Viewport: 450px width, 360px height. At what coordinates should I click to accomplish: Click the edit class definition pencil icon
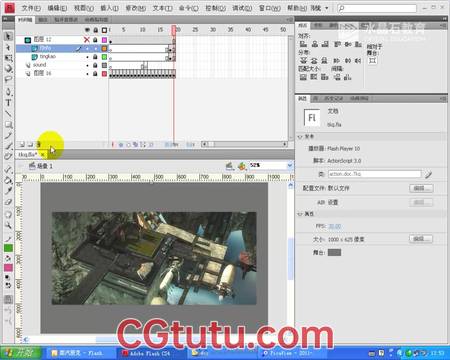(x=428, y=174)
